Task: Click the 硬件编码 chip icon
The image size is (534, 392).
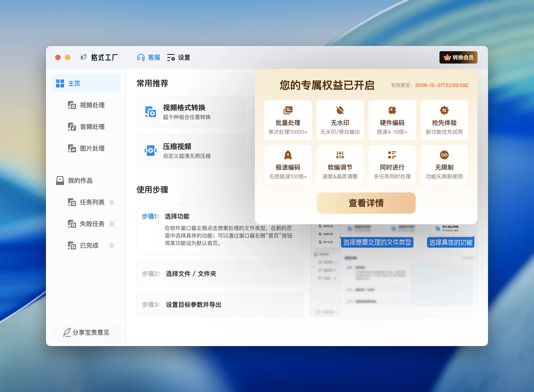Action: point(392,110)
